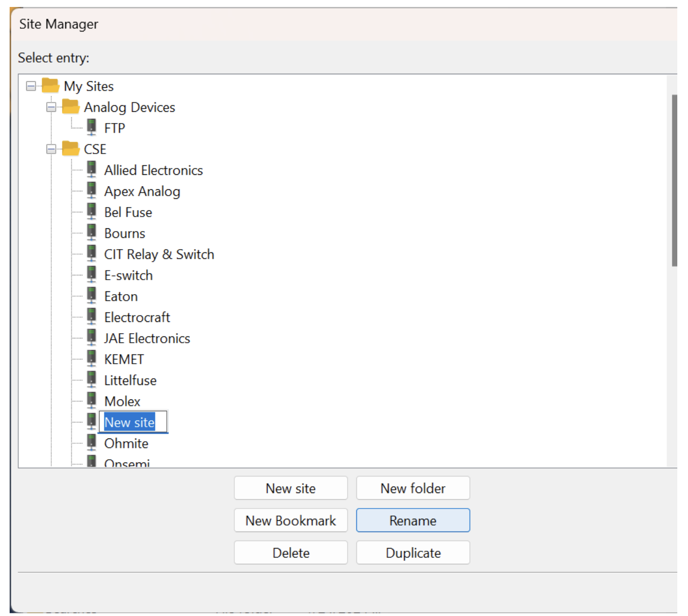
Task: Delete the selected site entry
Action: coord(291,552)
